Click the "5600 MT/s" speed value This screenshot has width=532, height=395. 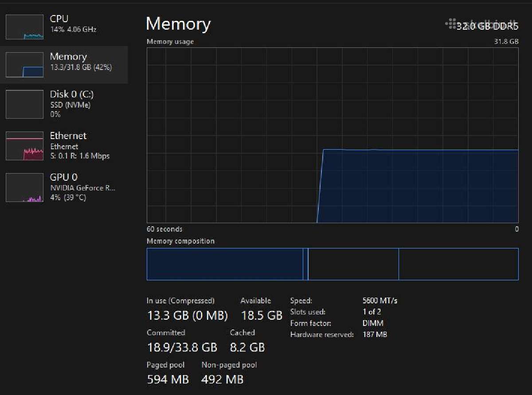pos(380,301)
